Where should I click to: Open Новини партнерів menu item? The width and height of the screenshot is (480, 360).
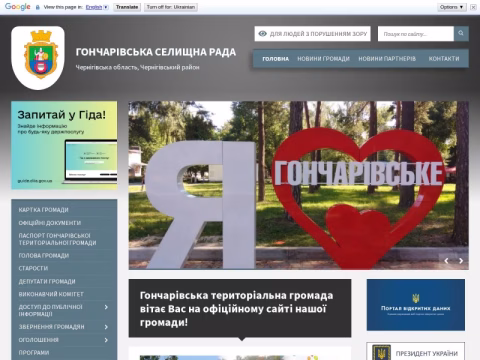[x=387, y=59]
